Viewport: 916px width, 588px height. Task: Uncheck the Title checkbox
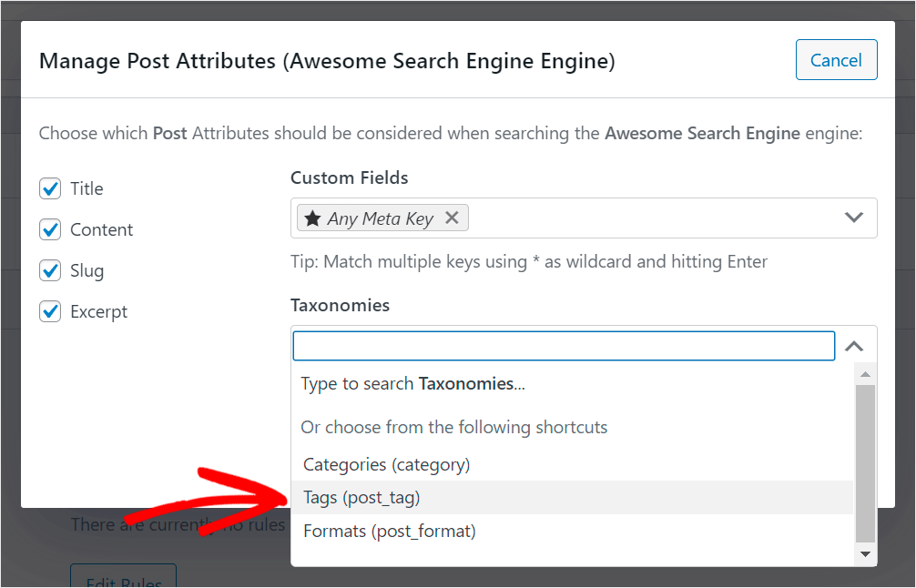pyautogui.click(x=50, y=188)
